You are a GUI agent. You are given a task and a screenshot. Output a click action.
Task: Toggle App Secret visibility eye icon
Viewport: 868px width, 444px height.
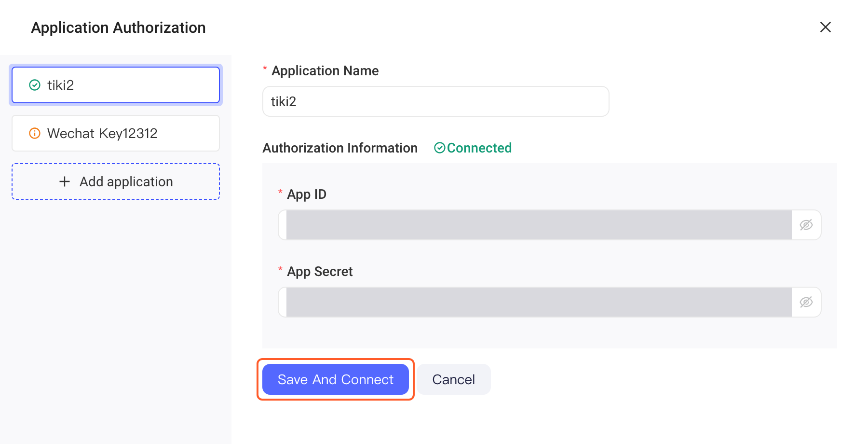806,302
